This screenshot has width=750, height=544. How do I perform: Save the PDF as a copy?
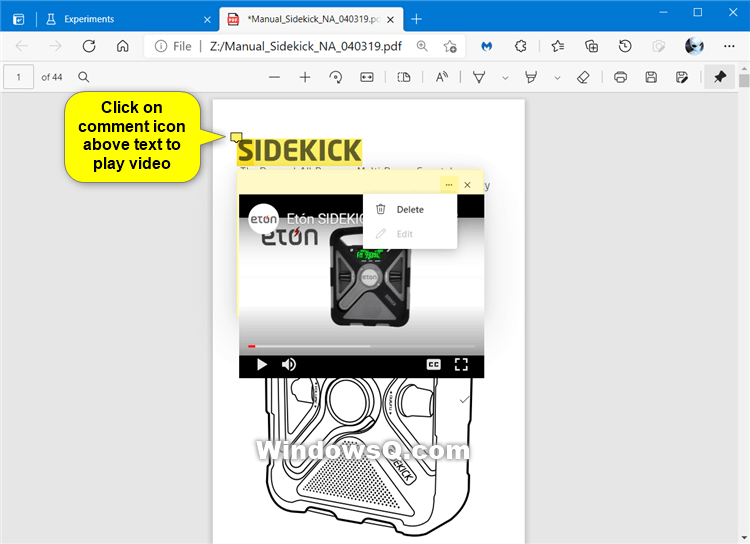click(682, 77)
